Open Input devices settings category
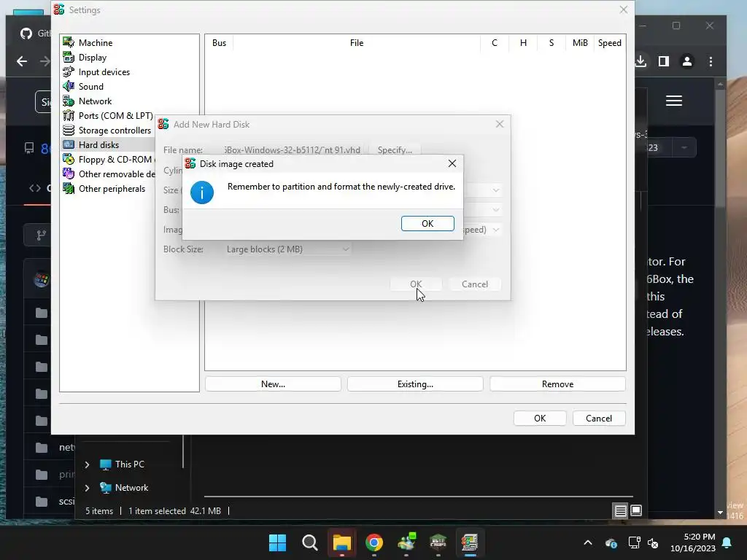This screenshot has height=560, width=747. pos(104,72)
